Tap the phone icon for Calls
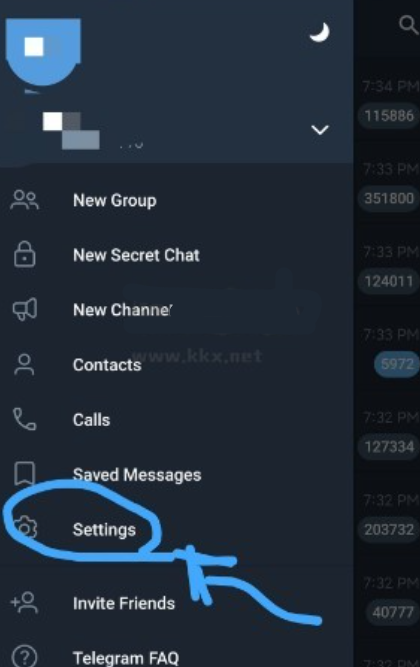 point(25,419)
